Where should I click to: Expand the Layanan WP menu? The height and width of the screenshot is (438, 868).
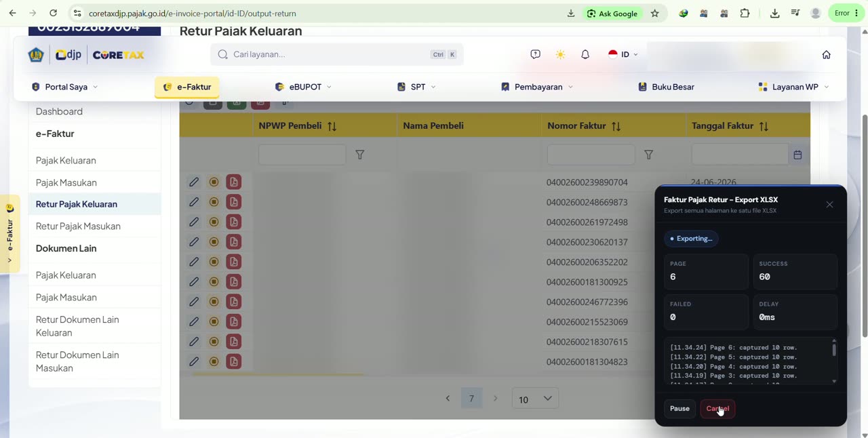[793, 87]
